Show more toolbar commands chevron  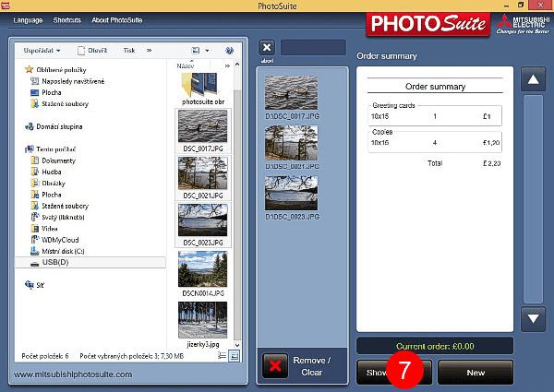(149, 51)
